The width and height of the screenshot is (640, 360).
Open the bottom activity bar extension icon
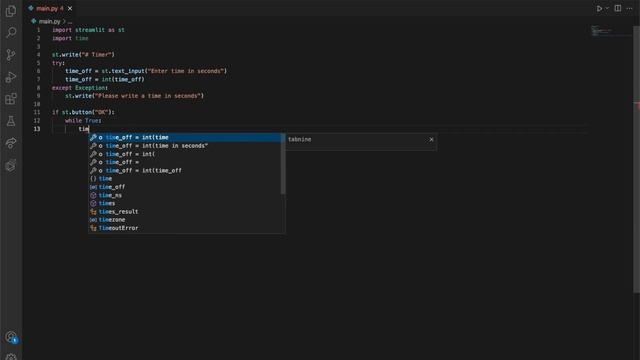pos(11,165)
